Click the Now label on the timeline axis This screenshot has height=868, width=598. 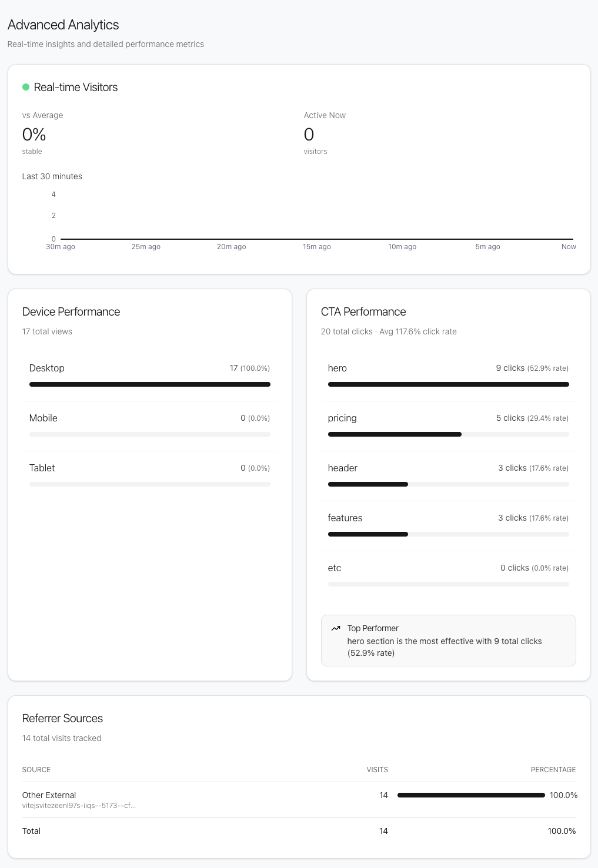569,247
